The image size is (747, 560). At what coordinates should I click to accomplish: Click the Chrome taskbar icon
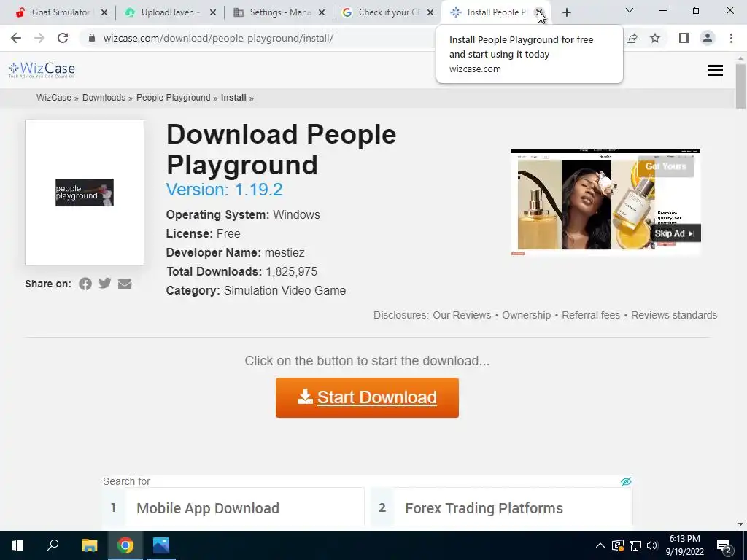point(125,545)
